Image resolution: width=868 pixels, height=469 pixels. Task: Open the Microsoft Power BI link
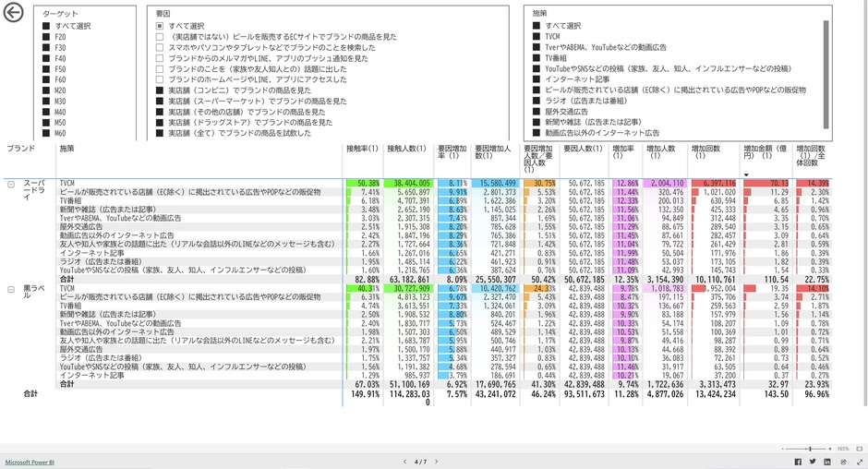click(30, 463)
